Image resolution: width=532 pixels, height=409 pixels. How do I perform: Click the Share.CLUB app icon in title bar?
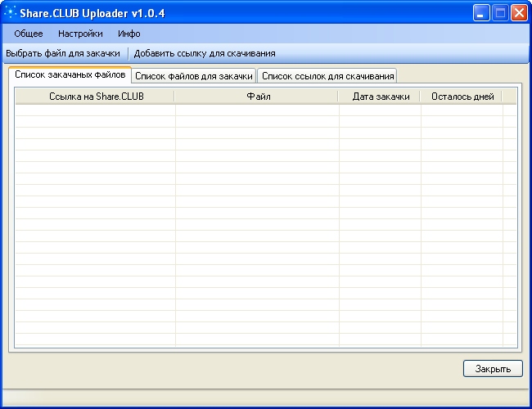pos(11,12)
